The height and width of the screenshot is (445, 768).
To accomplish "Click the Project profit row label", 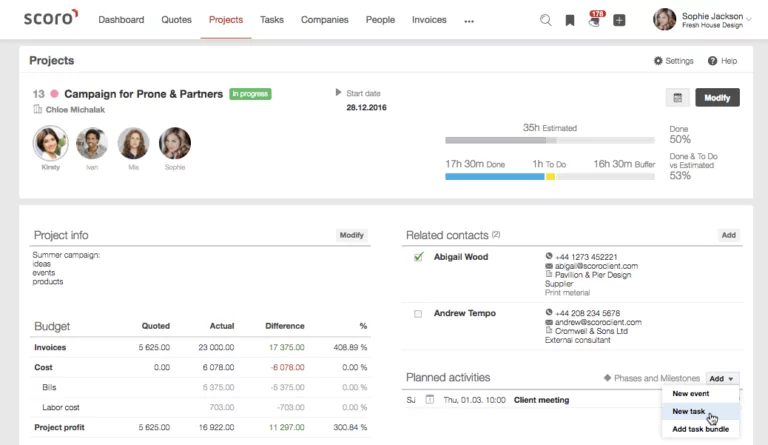I will click(x=59, y=427).
